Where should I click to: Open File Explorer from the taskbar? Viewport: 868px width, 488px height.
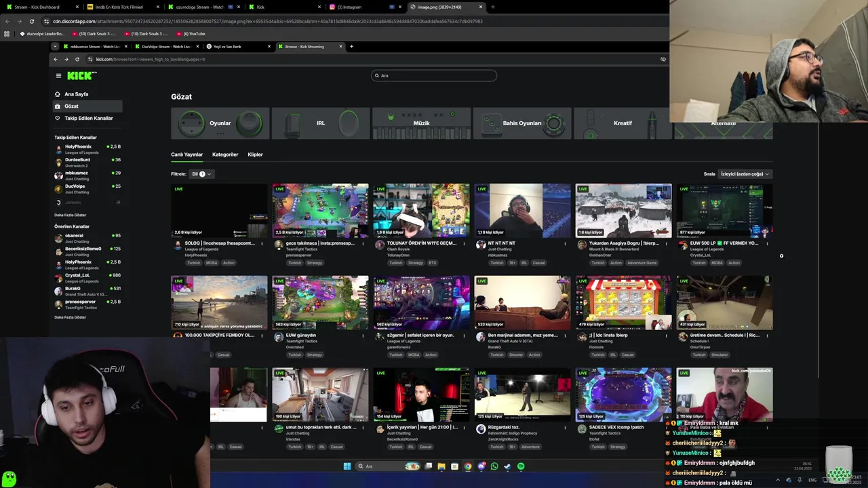(x=441, y=466)
